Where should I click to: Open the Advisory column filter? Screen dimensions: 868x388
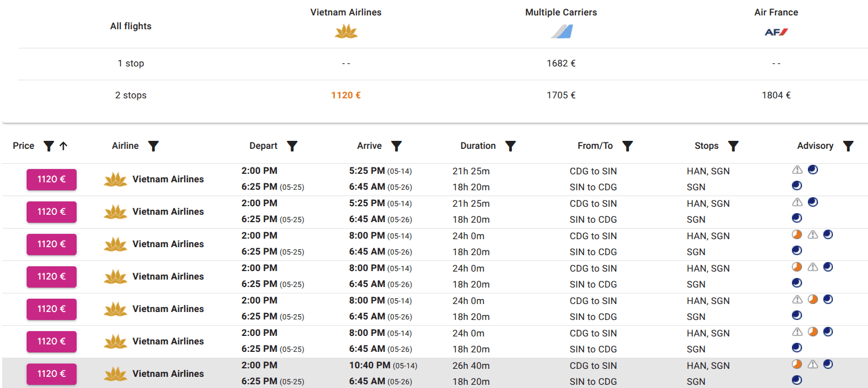[848, 146]
